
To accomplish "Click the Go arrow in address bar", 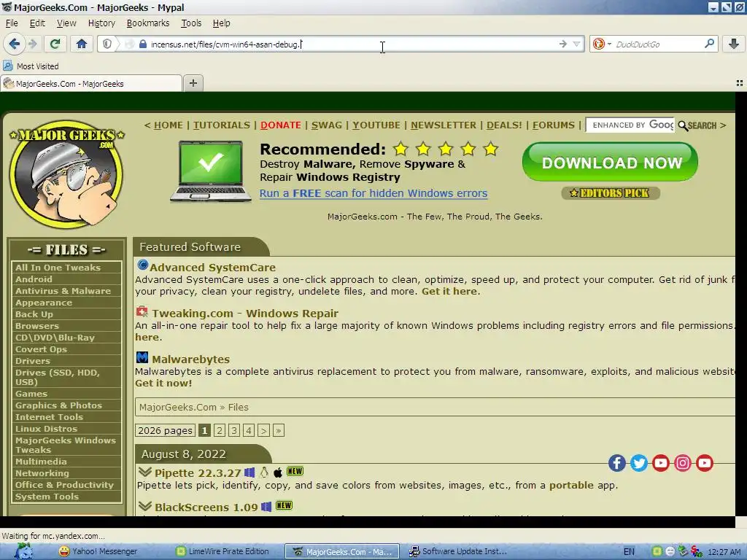I will pos(563,44).
